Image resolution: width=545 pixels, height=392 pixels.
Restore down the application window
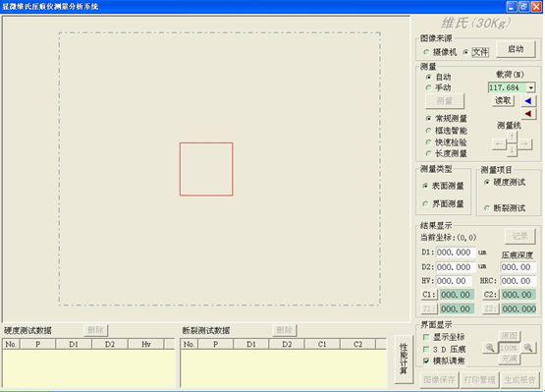tap(523, 7)
